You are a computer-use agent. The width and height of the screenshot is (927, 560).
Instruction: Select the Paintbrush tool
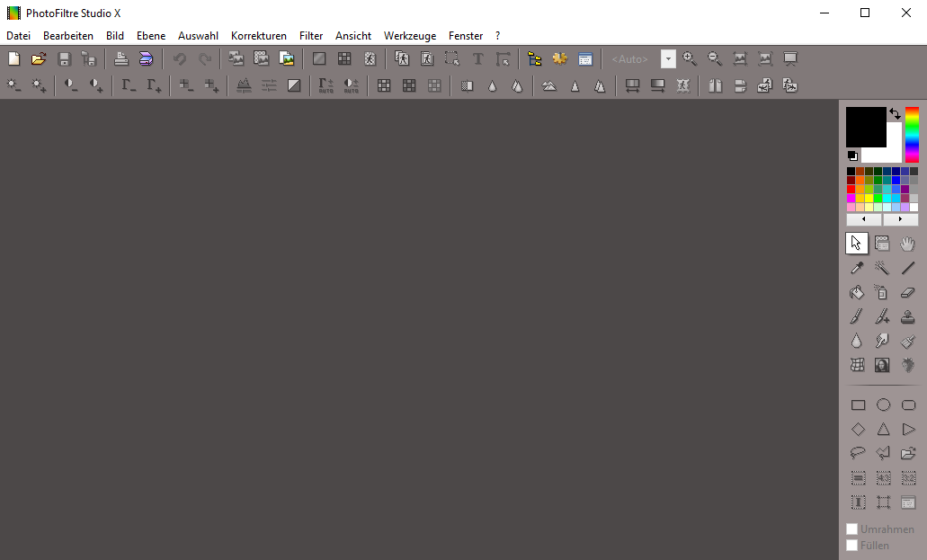[x=857, y=316]
